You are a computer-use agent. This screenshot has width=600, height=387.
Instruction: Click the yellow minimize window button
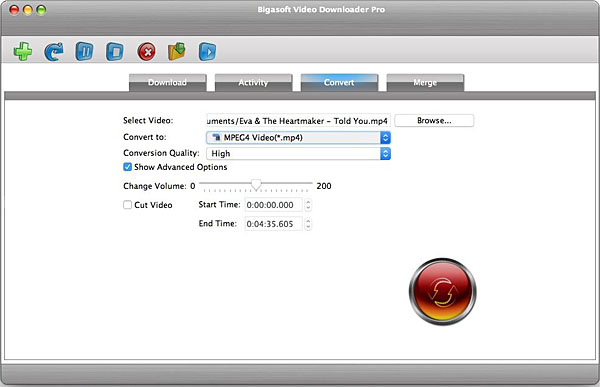(28, 10)
